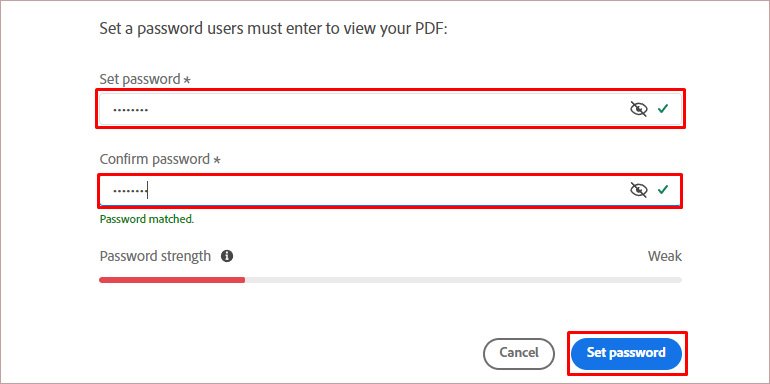Focus the Confirm password input field
770x384 pixels.
390,190
